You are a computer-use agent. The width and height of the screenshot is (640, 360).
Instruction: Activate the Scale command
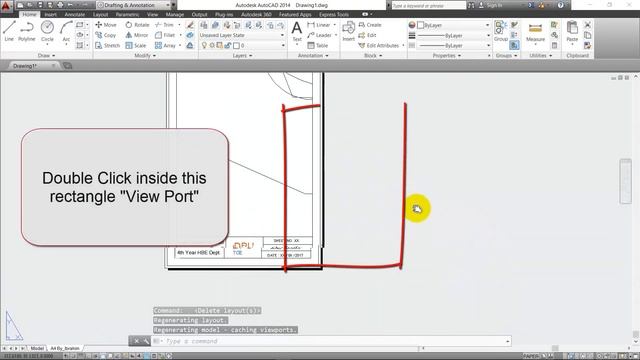point(136,45)
